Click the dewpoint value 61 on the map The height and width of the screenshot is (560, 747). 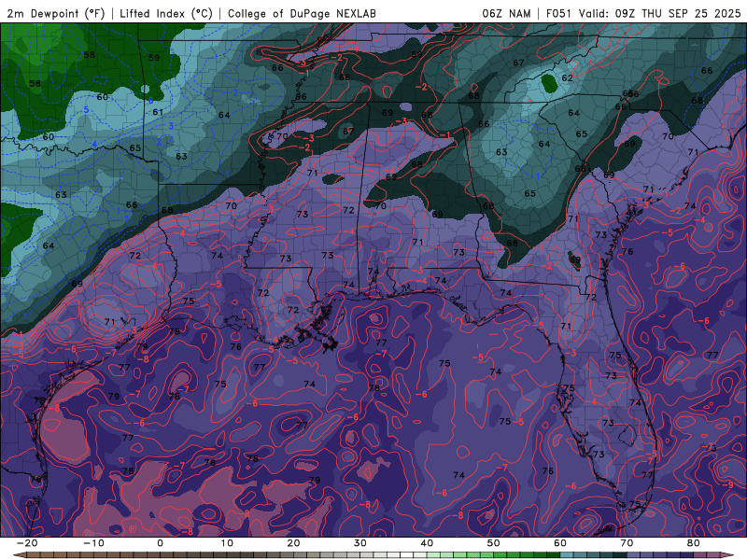(x=158, y=112)
